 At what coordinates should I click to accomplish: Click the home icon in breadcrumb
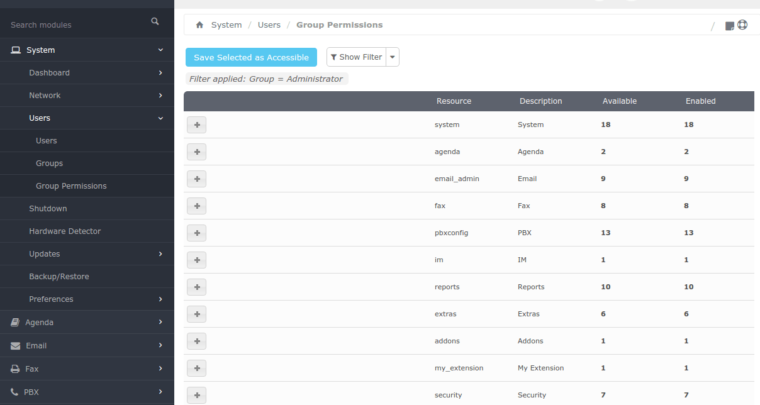coord(200,25)
